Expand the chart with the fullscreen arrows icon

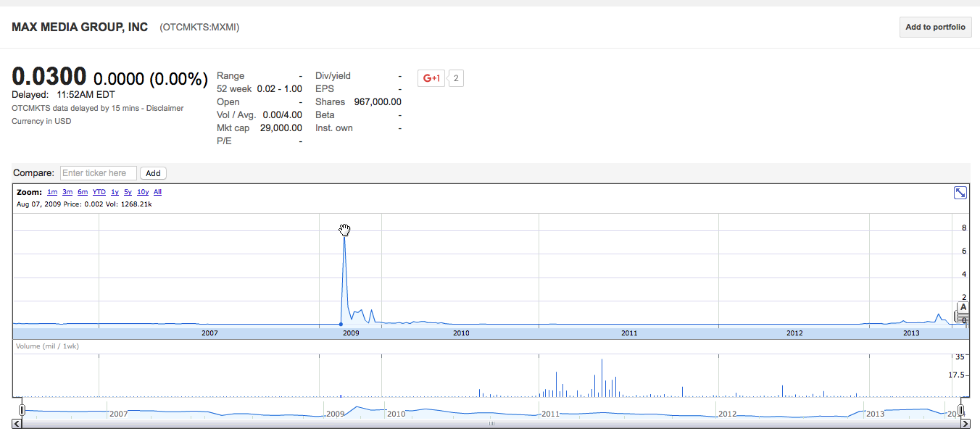coord(960,193)
